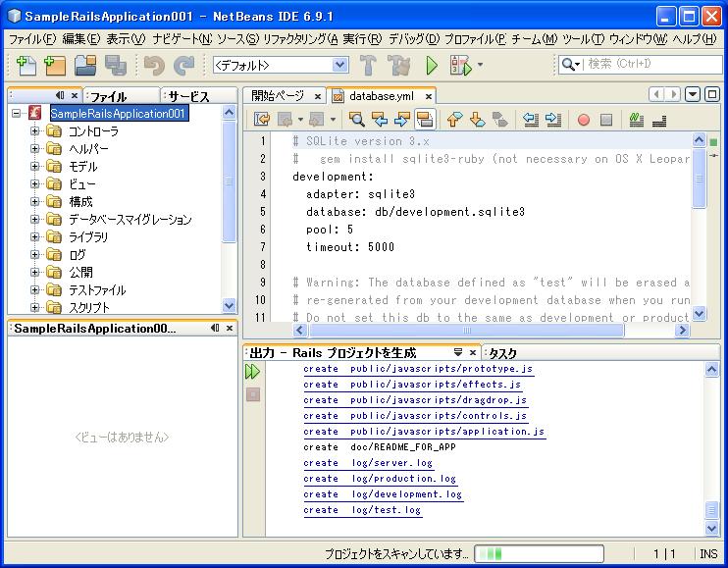The image size is (728, 568).
Task: Click the Find Selection magnifier icon
Action: [356, 120]
